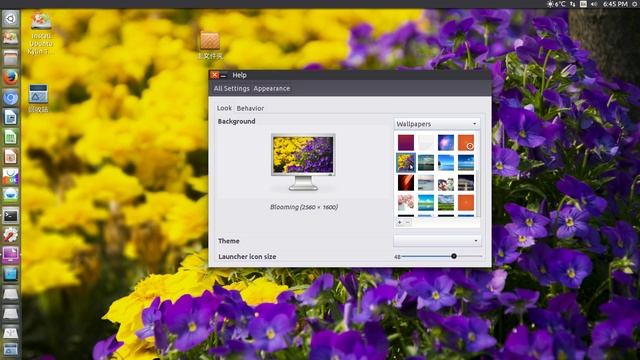
Task: Open the Ubuntu Dash from launcher
Action: point(10,19)
